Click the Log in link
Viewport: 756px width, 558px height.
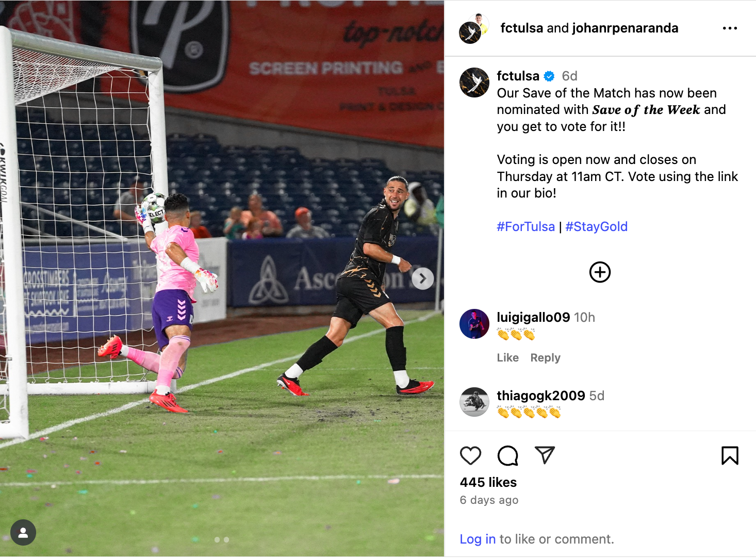(478, 539)
